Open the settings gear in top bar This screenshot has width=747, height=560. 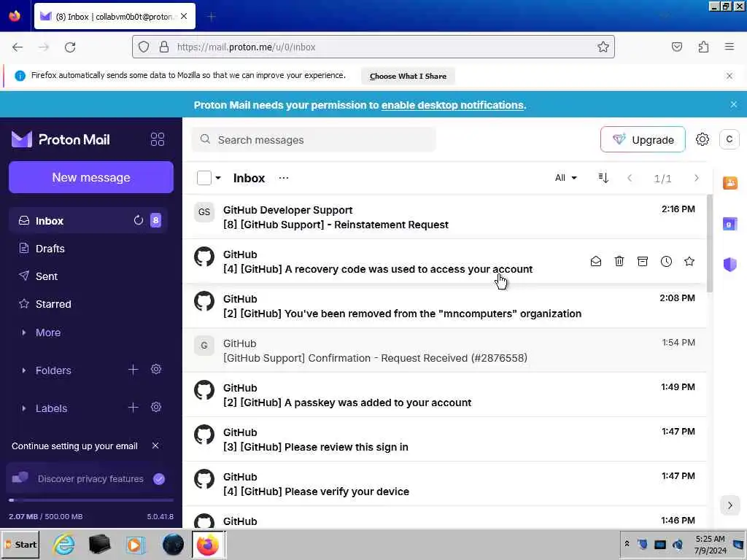point(703,139)
